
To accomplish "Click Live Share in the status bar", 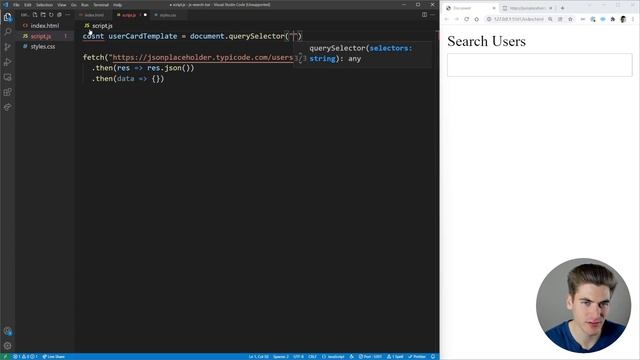I will (x=53, y=357).
